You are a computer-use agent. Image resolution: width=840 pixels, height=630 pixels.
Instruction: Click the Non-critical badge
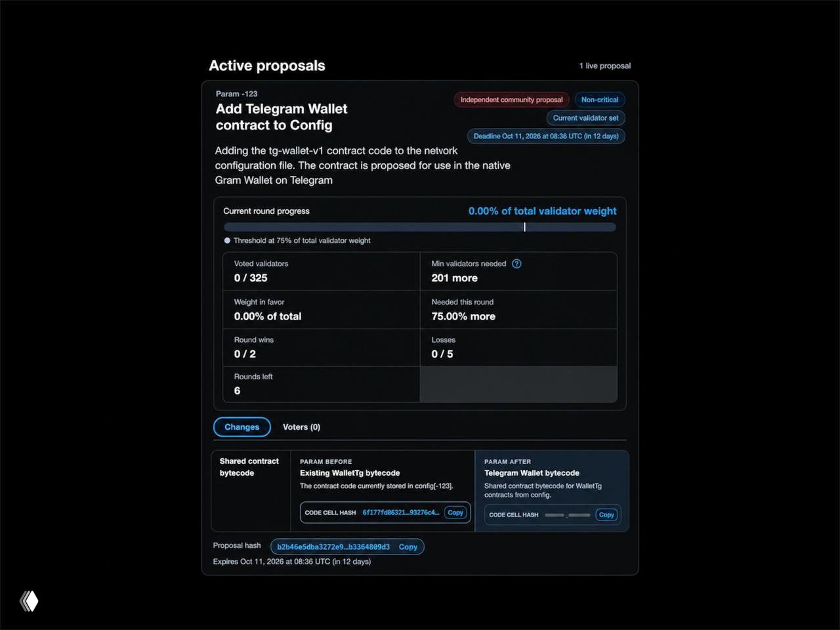pos(600,100)
